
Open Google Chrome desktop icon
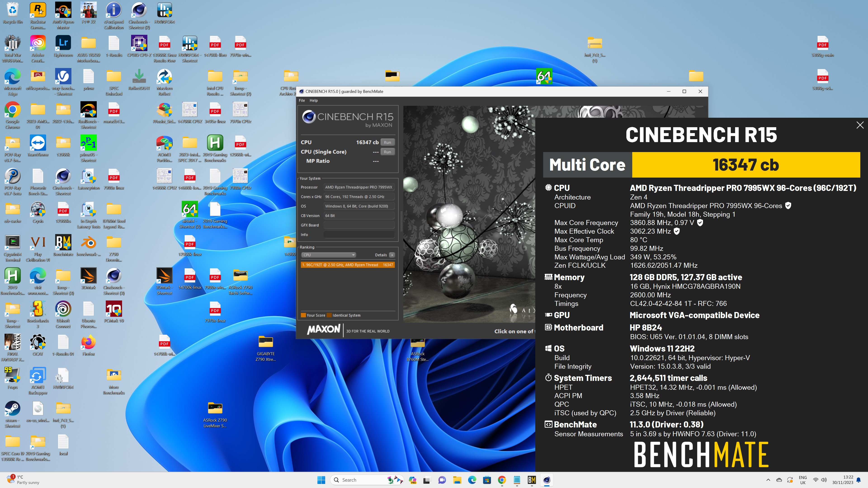point(12,115)
